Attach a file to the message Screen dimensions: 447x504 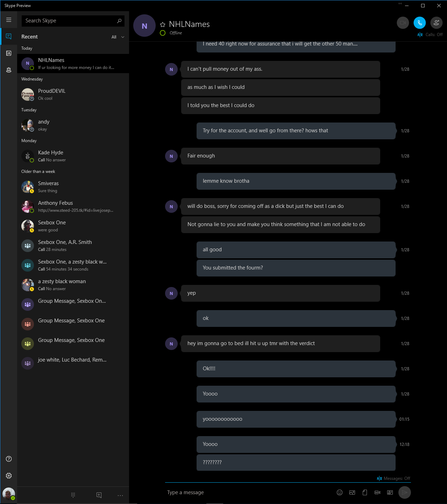tap(365, 492)
